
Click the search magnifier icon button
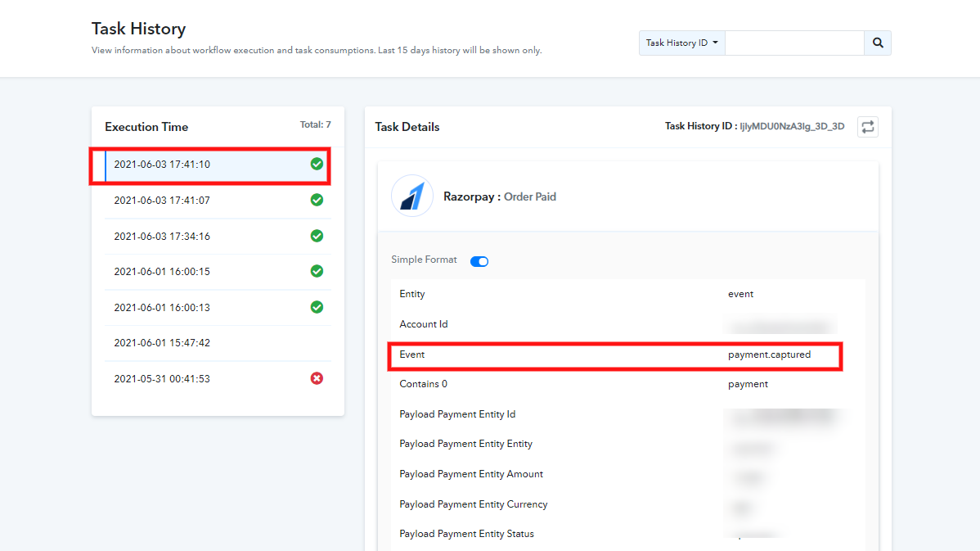[x=878, y=43]
